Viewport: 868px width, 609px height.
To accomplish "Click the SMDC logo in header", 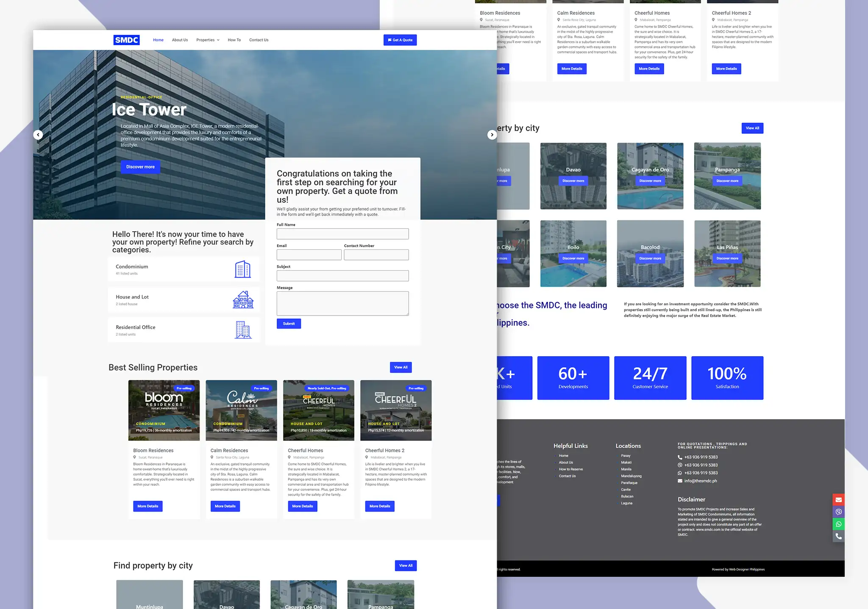I will tap(126, 40).
